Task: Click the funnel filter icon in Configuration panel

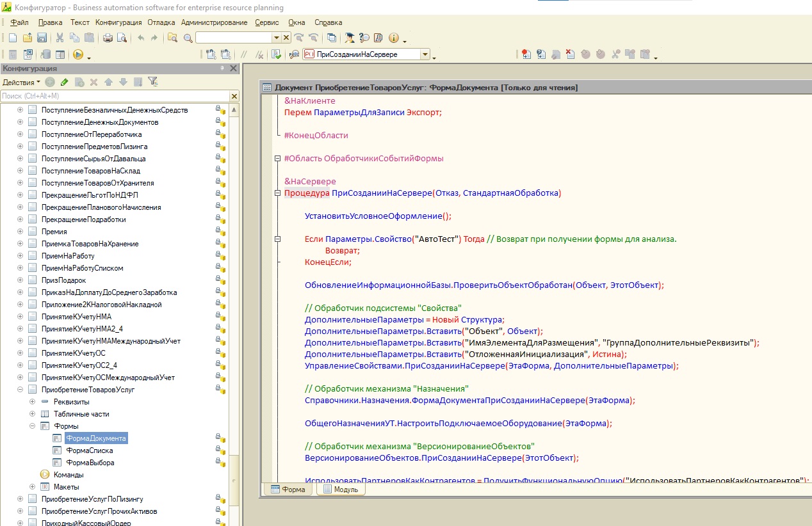Action: tap(152, 82)
